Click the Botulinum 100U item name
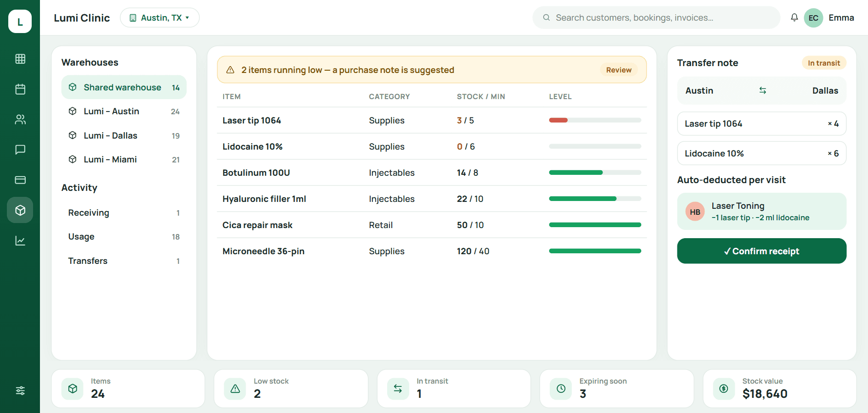The image size is (868, 413). (256, 173)
